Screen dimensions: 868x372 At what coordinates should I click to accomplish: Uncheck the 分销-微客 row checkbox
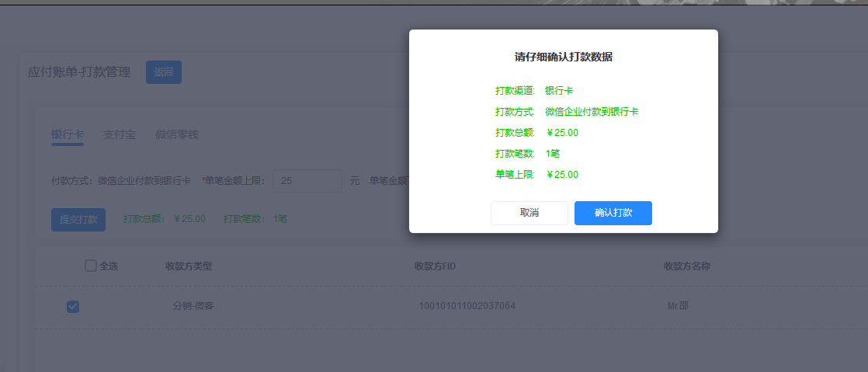tap(73, 307)
